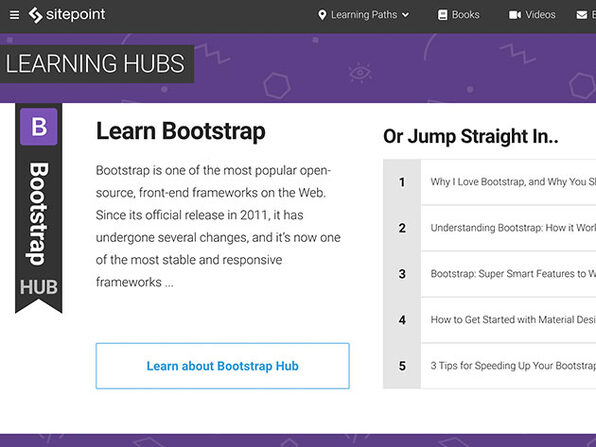Click number 4 in the article list

[402, 320]
